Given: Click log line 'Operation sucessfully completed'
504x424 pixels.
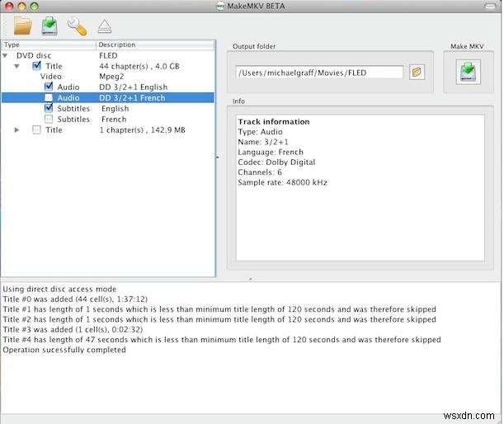Looking at the screenshot, I should pos(64,350).
